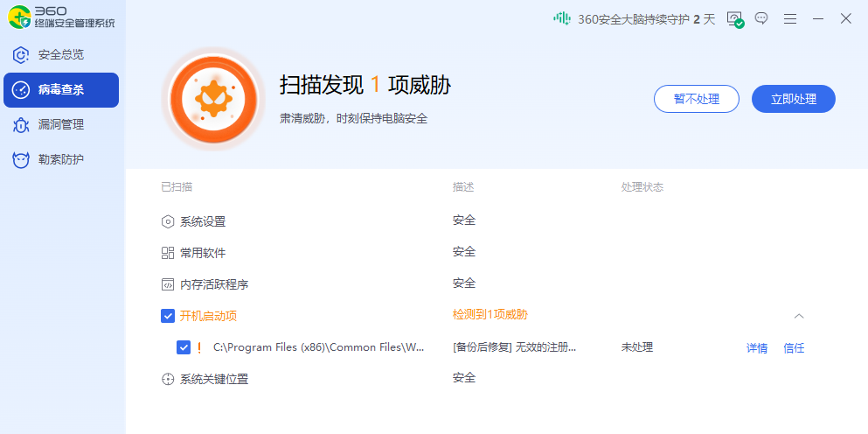Collapse the 开机启动项 threat list chevron

coord(799,316)
